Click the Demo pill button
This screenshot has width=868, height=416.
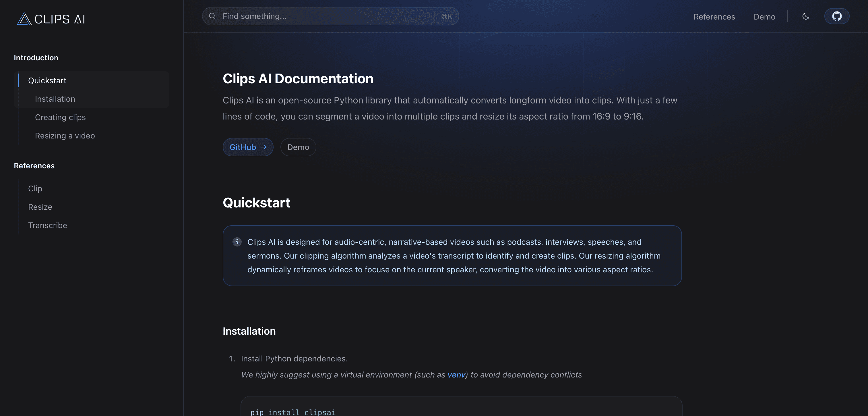point(298,147)
